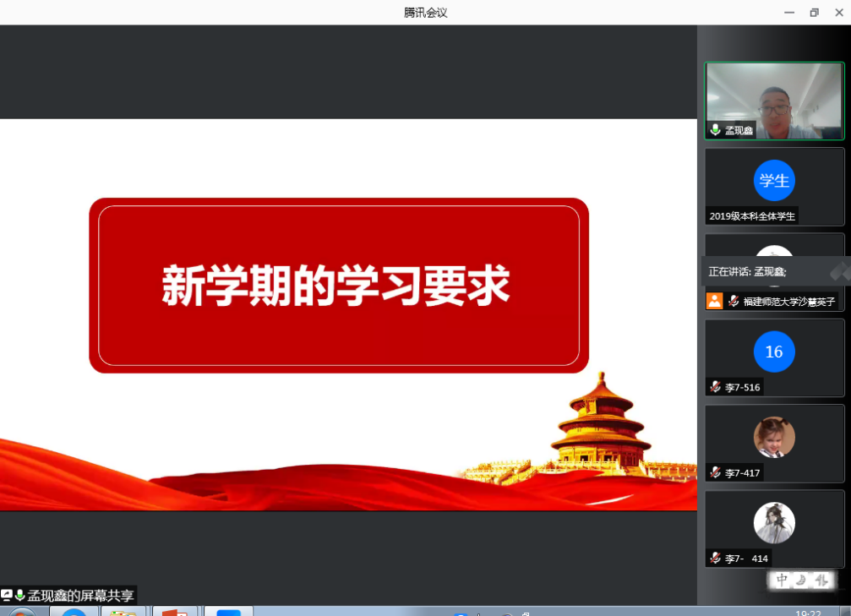Click the blue 16 avatar circle

point(774,352)
